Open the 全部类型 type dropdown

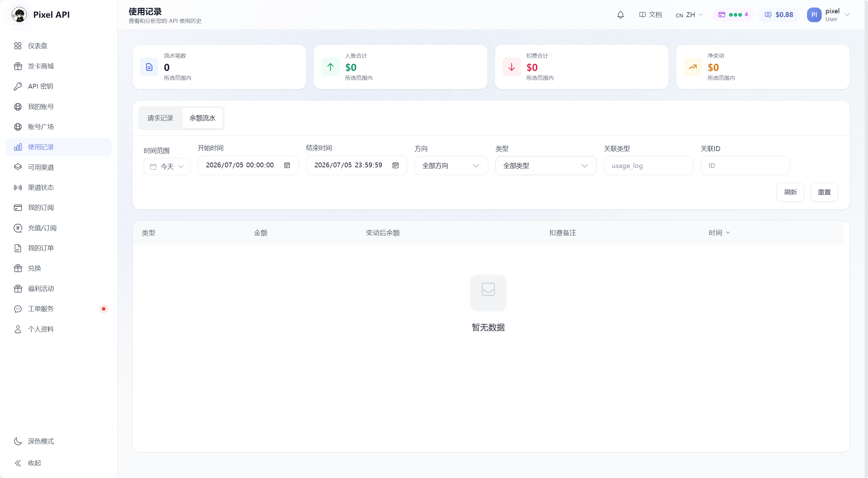click(x=546, y=166)
